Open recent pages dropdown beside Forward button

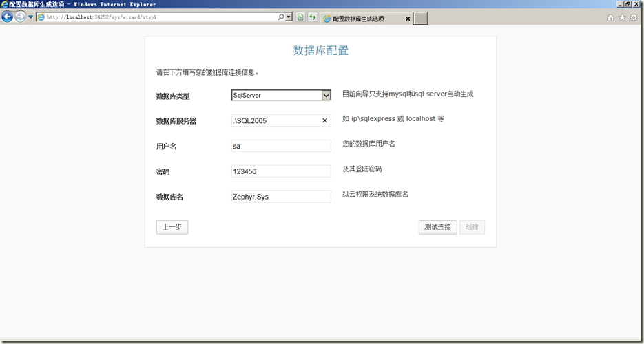[30, 17]
